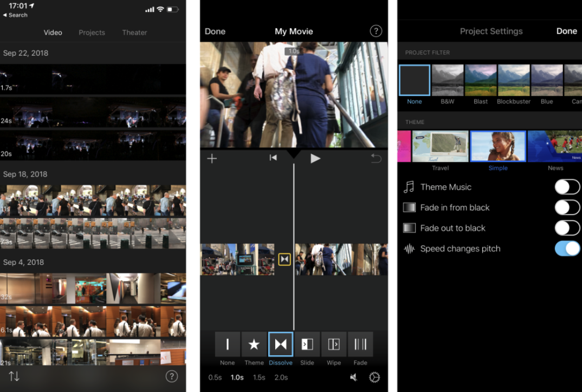The width and height of the screenshot is (582, 392).
Task: Open project settings gear icon
Action: [x=374, y=377]
